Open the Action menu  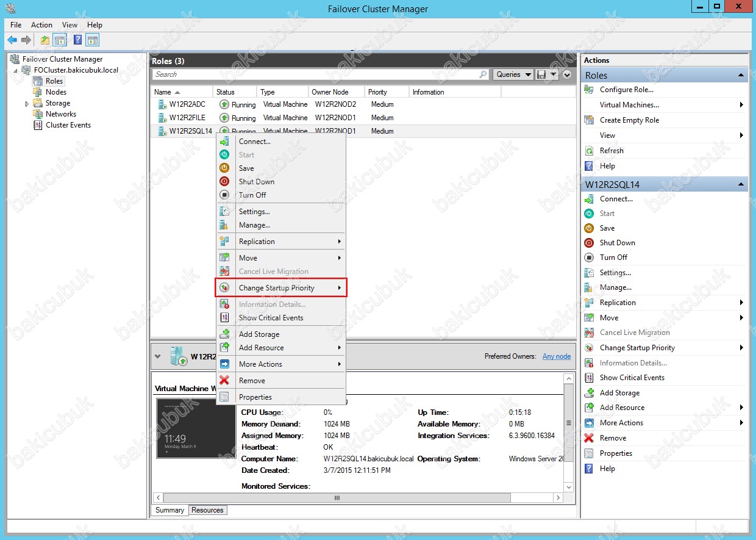pyautogui.click(x=41, y=25)
